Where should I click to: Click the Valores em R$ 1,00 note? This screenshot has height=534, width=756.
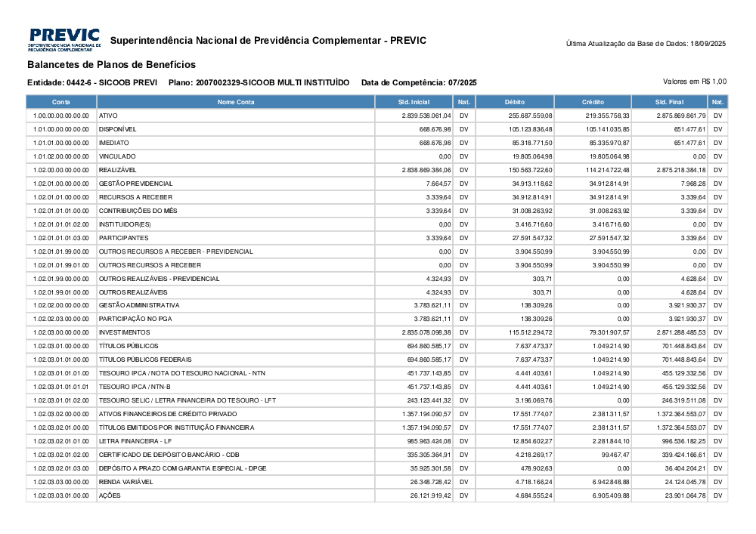[695, 81]
